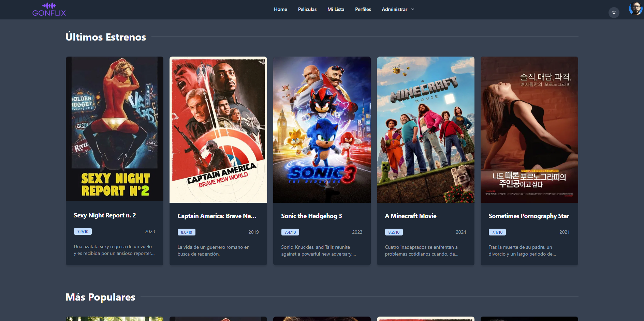Click the Captain America poster image

[218, 129]
